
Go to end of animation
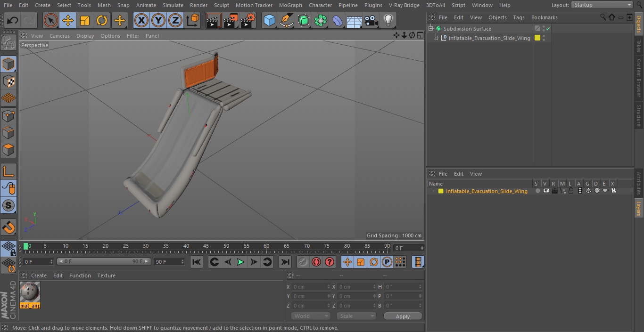pyautogui.click(x=285, y=262)
